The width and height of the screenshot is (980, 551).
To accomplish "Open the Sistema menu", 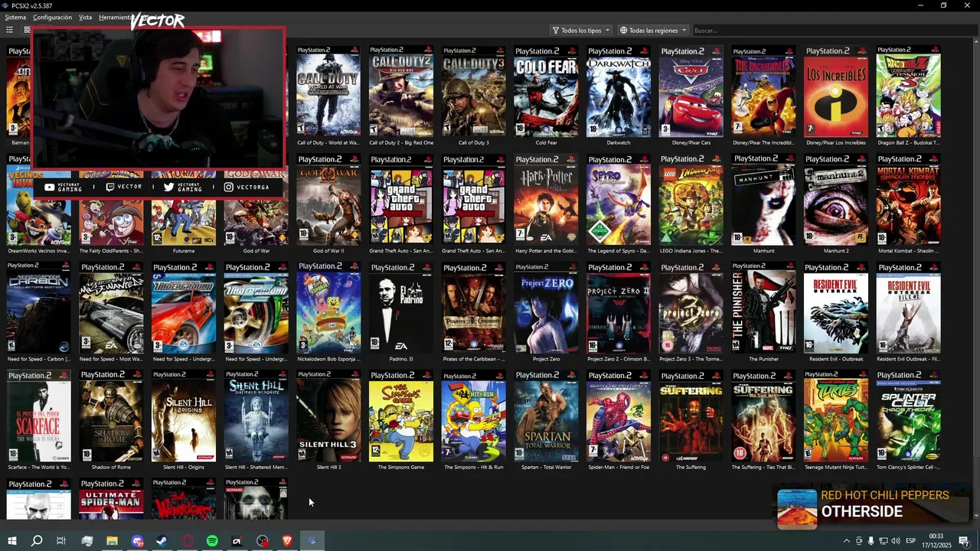I will click(15, 17).
